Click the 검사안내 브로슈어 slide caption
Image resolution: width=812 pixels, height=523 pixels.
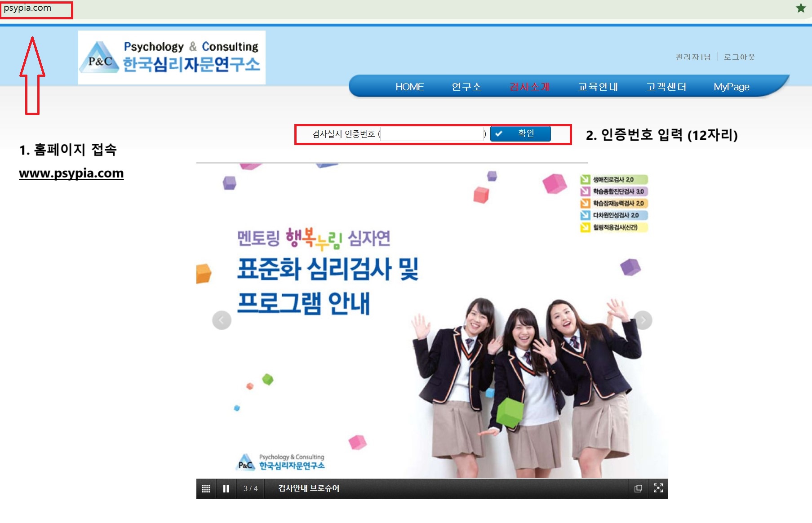tap(309, 488)
